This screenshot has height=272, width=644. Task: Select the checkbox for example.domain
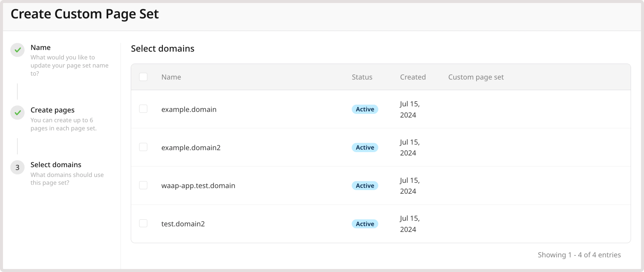coord(143,109)
